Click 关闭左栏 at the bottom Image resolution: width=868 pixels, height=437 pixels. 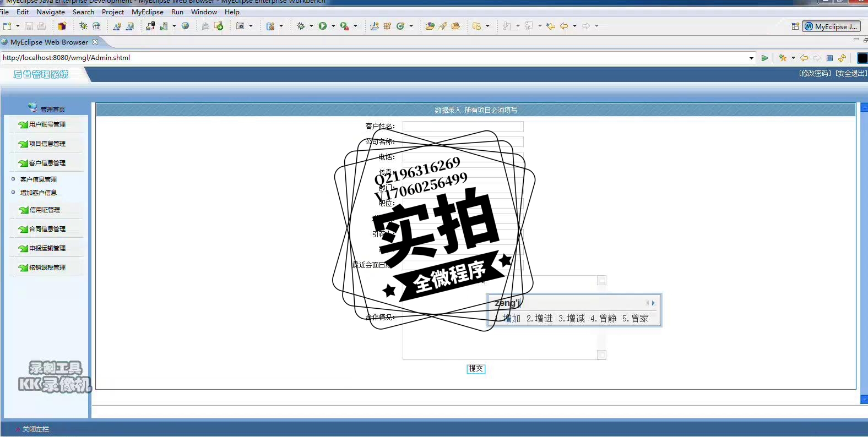(36, 429)
